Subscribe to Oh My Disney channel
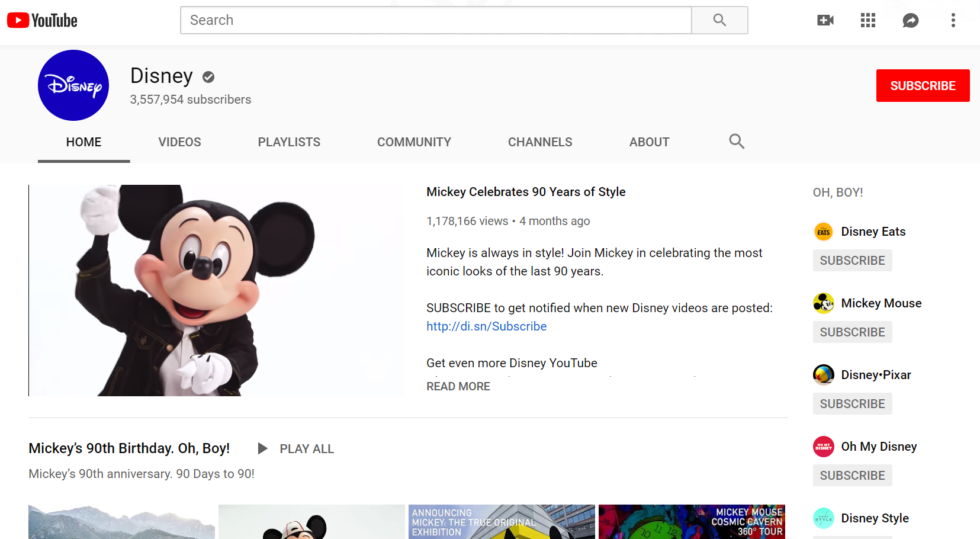980x539 pixels. click(852, 476)
